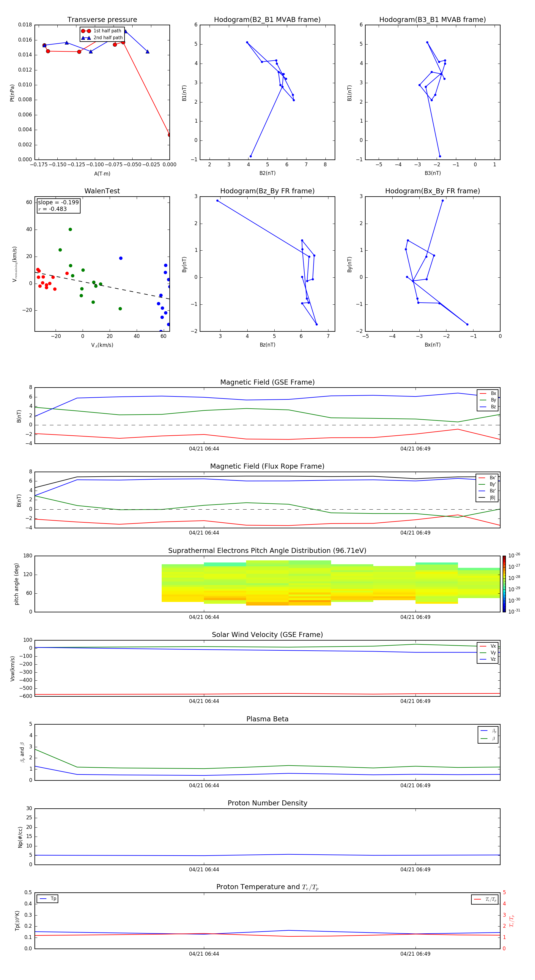Click the 'Vsw(km/s)' axis label
This screenshot has width=535, height=980.
tap(12, 668)
